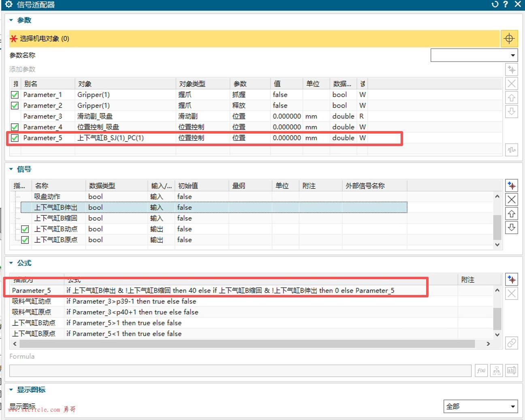Move parameter up with arrow icon
This screenshot has width=525, height=420.
pos(512,98)
